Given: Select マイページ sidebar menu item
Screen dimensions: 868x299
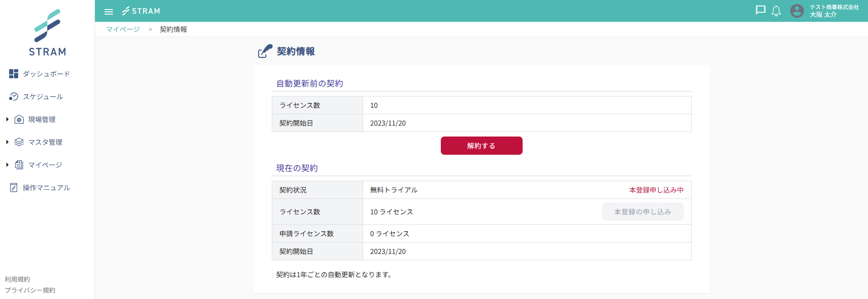Looking at the screenshot, I should [x=45, y=165].
